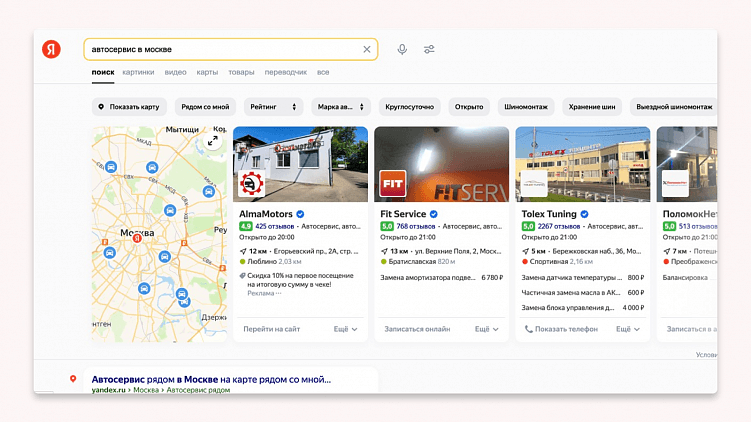
Task: Expand the map to fullscreen
Action: (213, 141)
